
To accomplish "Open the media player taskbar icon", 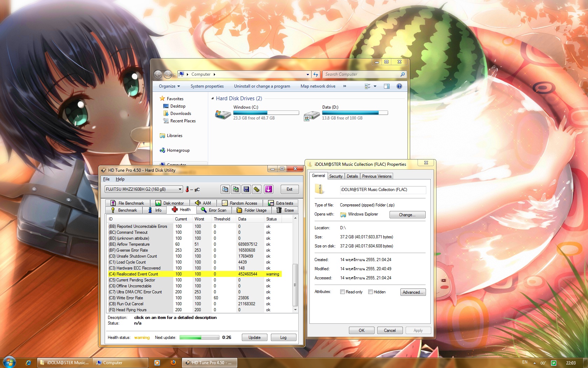I will [x=157, y=363].
